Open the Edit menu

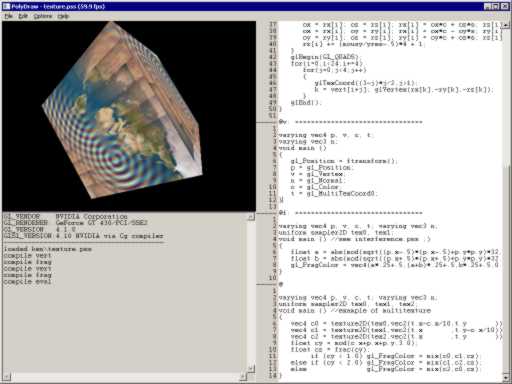point(23,16)
